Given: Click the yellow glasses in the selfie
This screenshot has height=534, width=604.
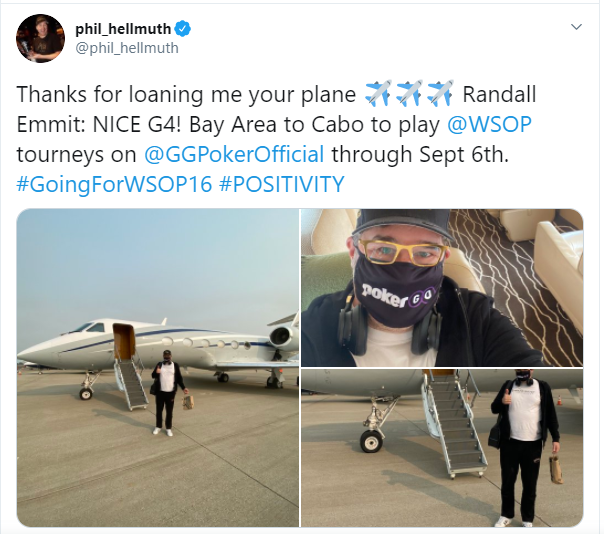Looking at the screenshot, I should point(403,251).
